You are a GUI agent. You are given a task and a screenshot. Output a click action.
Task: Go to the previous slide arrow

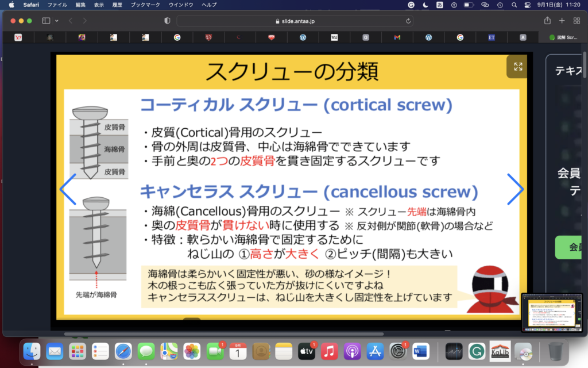68,189
